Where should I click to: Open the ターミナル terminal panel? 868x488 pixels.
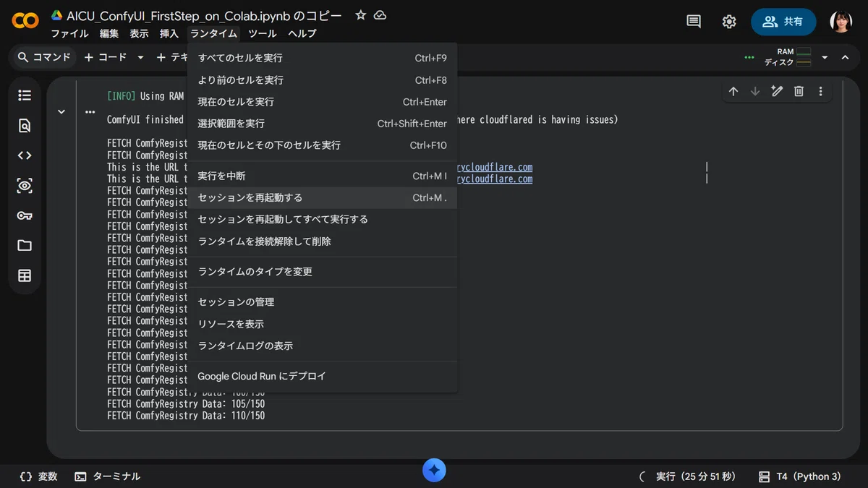tap(108, 476)
